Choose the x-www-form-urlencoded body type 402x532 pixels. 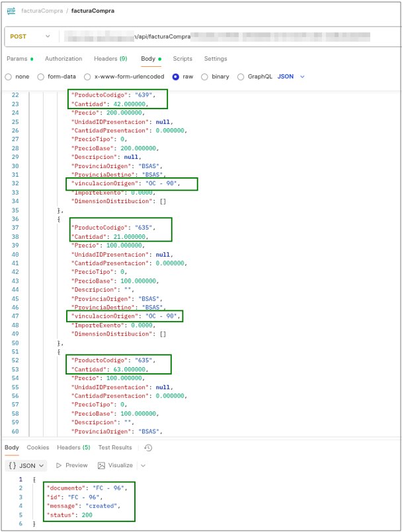click(88, 77)
